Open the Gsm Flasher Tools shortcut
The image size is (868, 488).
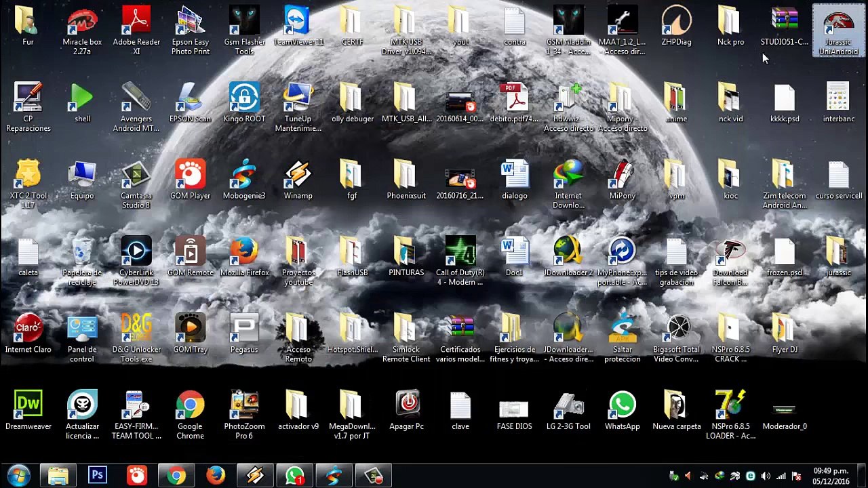(244, 30)
